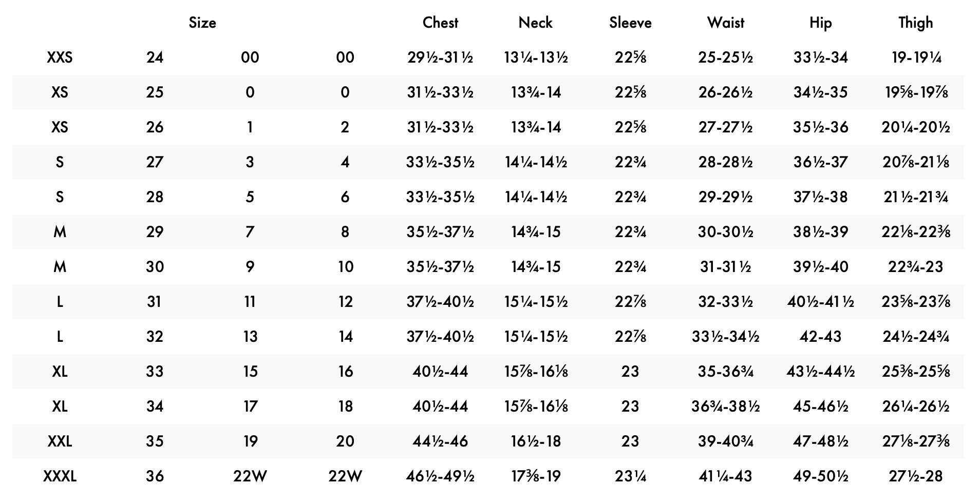Click the Sleeve column header
The height and width of the screenshot is (504, 980).
[630, 23]
